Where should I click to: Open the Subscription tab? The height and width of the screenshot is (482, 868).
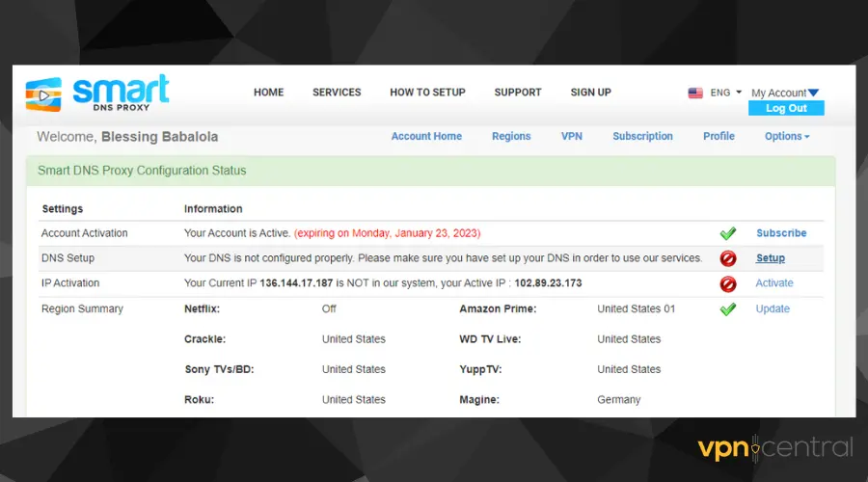(642, 136)
